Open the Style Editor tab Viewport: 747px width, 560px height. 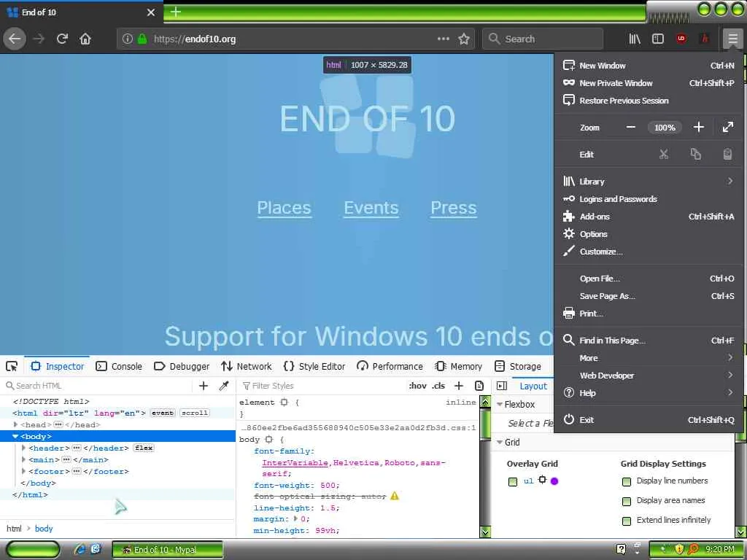coord(314,366)
